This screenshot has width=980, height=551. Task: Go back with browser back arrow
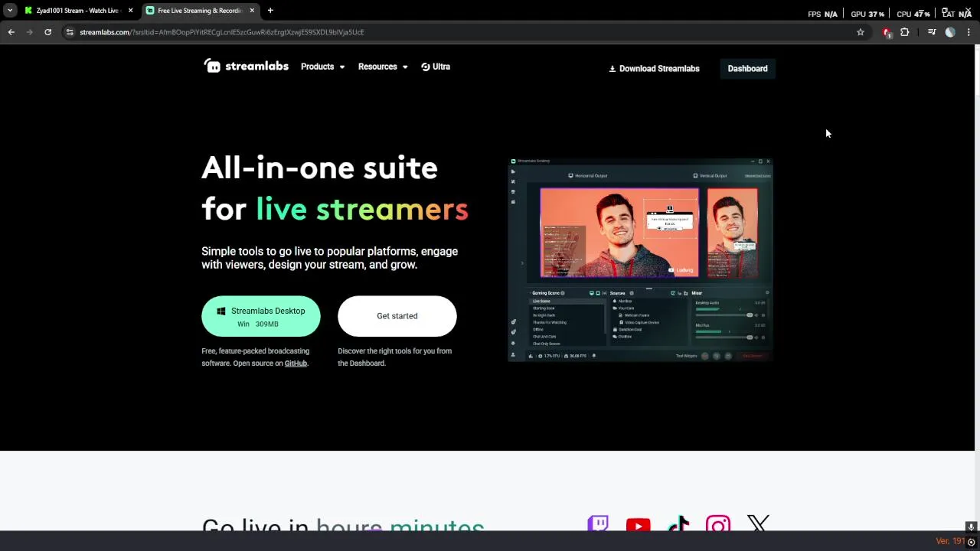click(x=11, y=32)
